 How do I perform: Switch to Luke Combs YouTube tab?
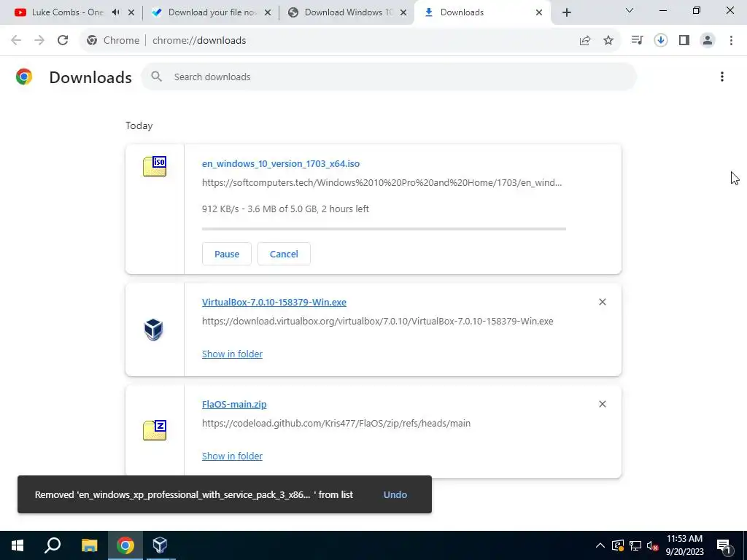tap(66, 12)
